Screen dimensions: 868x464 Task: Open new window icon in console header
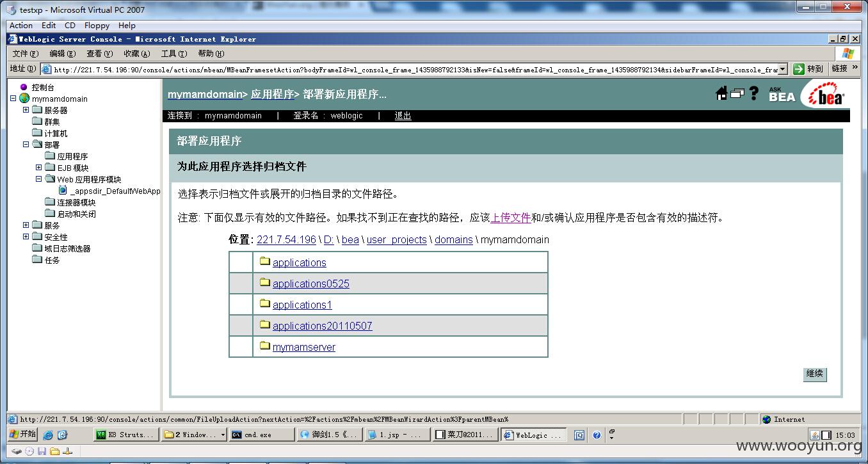[x=737, y=94]
